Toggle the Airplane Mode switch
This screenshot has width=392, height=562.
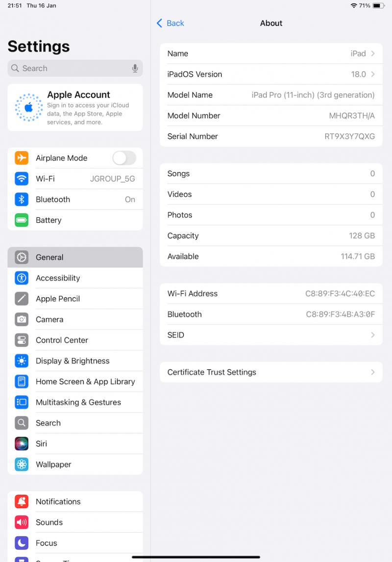click(124, 158)
